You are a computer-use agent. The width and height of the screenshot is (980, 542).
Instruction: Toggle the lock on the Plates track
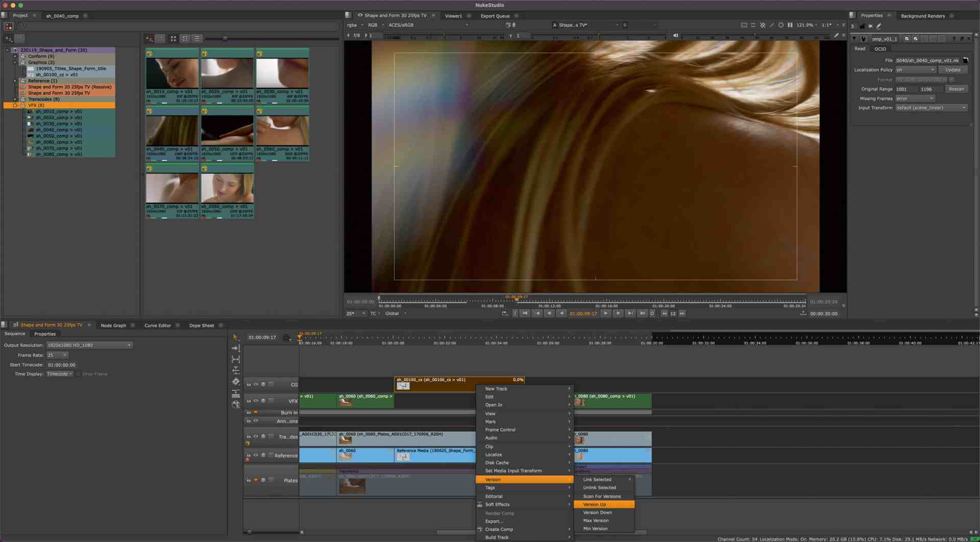click(x=250, y=480)
